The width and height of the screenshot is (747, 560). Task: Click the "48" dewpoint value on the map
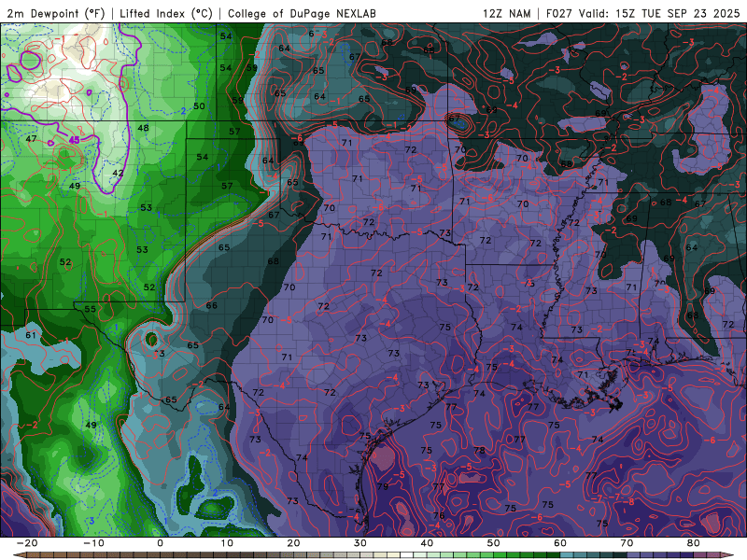pos(143,128)
